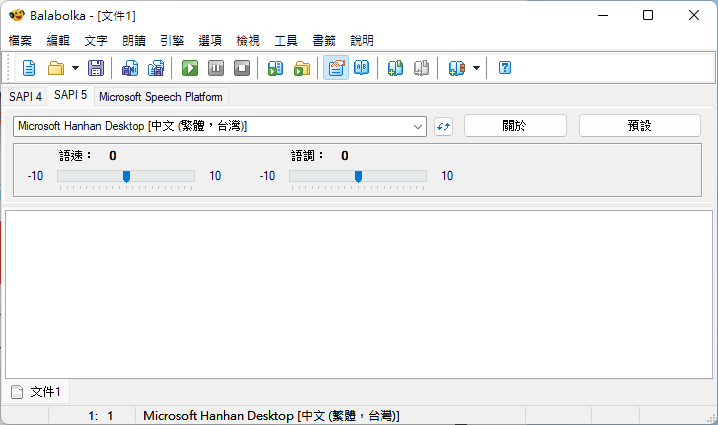718x425 pixels.
Task: Toggle the voice settings panel icon
Action: pyautogui.click(x=336, y=68)
